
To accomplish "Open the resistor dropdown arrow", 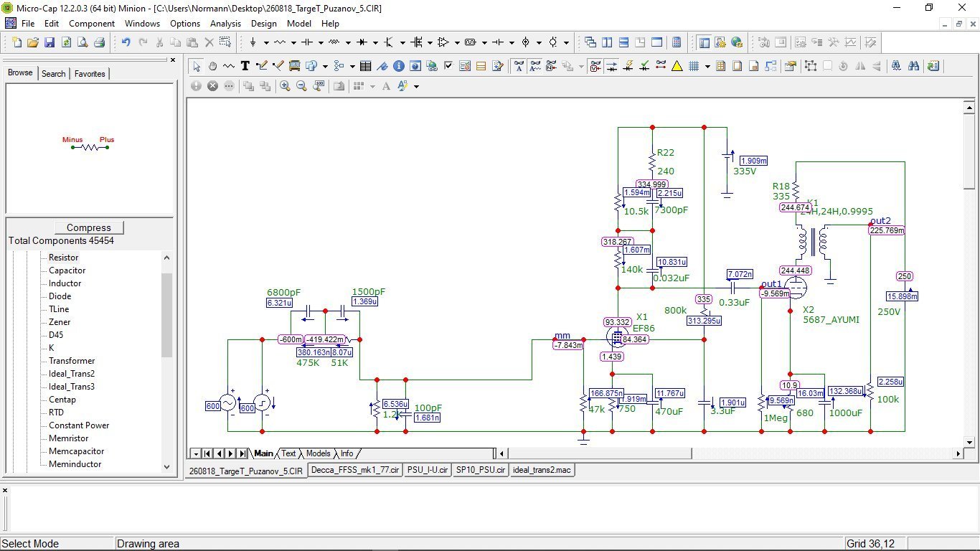I will (x=293, y=42).
